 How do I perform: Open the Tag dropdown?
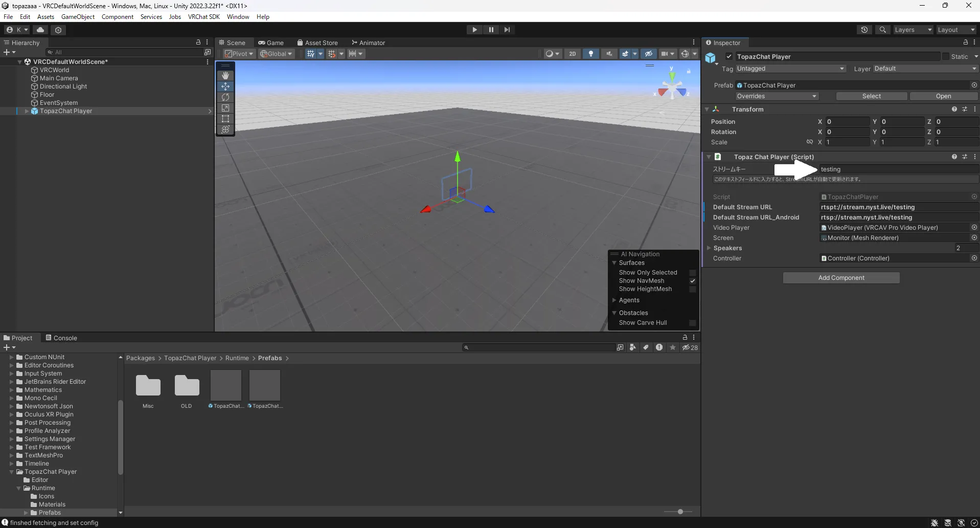coord(791,69)
